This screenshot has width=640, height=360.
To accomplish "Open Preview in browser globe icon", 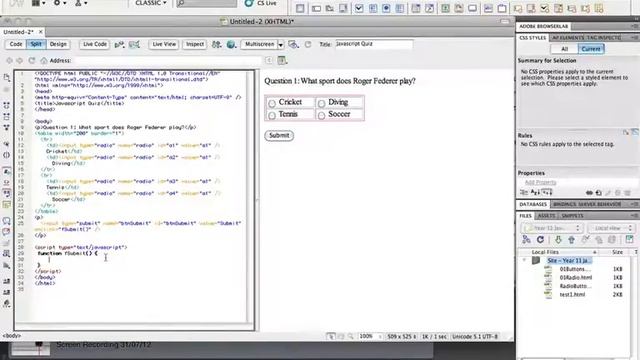I will coord(231,44).
